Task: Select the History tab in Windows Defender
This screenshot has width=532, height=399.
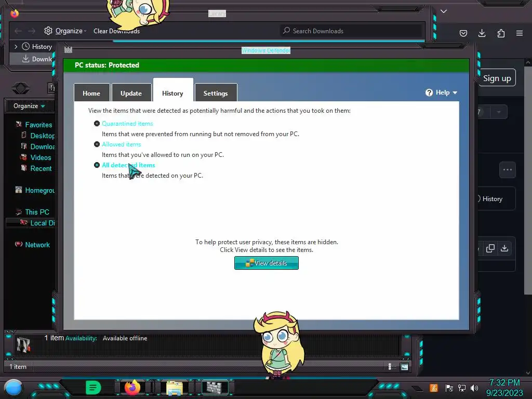Action: pos(172,91)
